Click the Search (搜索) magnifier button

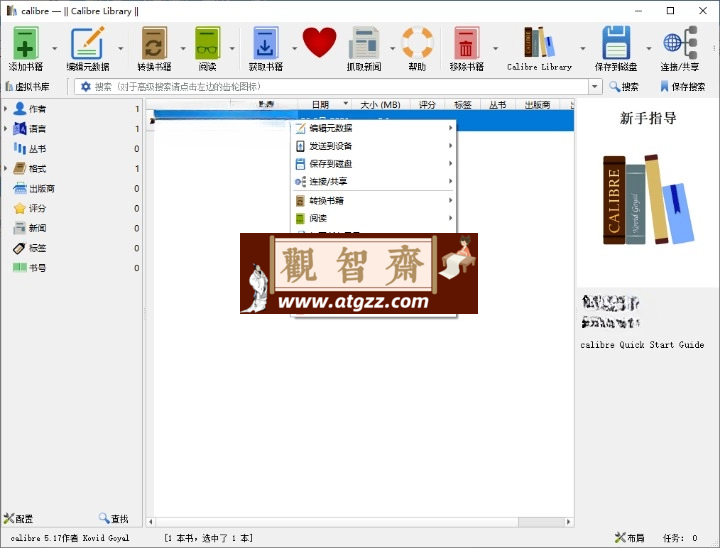(624, 86)
